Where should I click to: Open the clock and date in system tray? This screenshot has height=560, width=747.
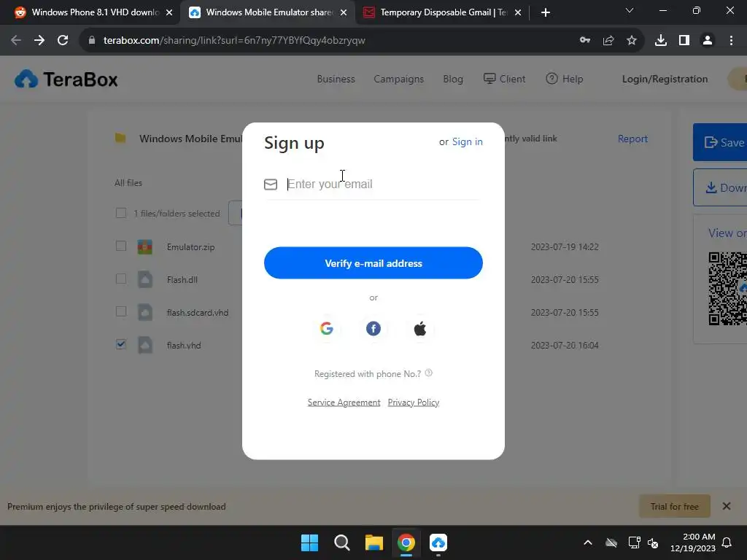693,542
